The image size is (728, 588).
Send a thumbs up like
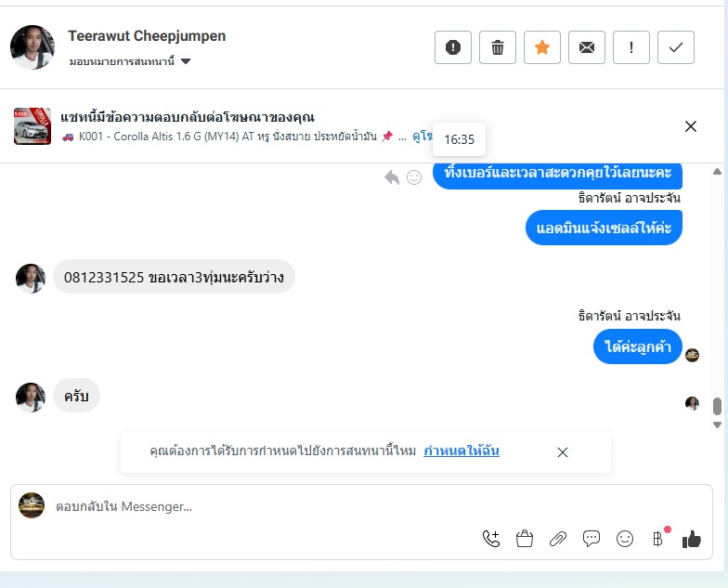click(691, 539)
